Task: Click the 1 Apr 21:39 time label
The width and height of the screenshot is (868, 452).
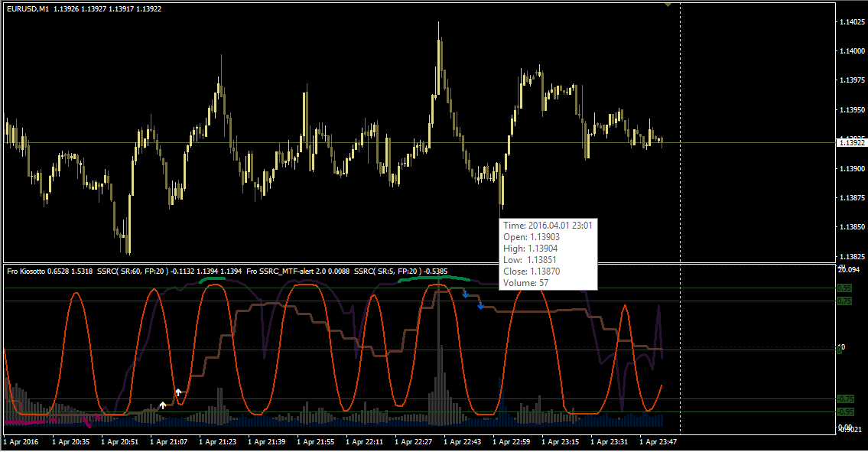Action: [x=267, y=442]
